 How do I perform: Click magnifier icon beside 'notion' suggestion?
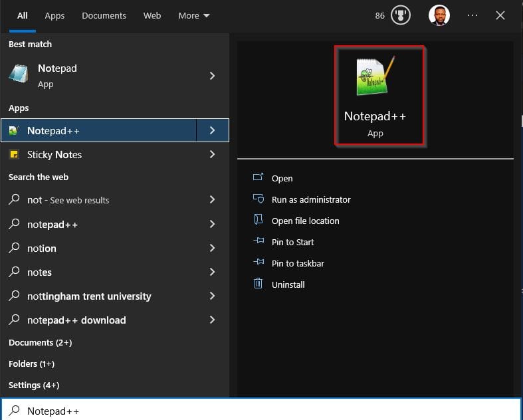[14, 248]
